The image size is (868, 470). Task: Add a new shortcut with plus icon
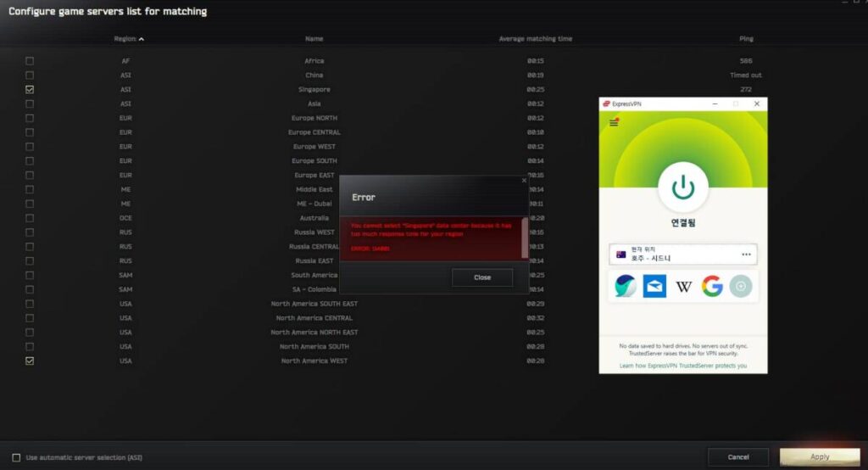740,287
